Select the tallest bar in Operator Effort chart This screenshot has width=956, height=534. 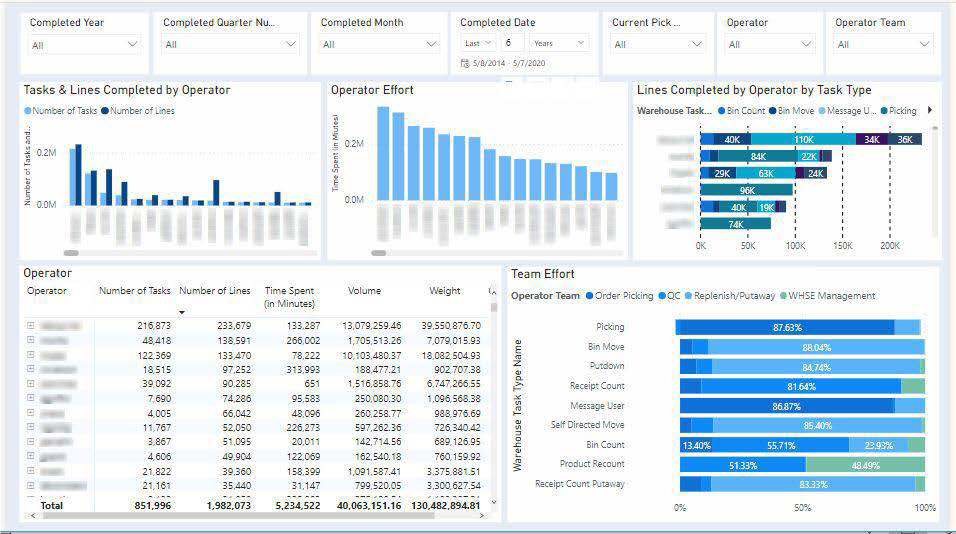point(383,154)
